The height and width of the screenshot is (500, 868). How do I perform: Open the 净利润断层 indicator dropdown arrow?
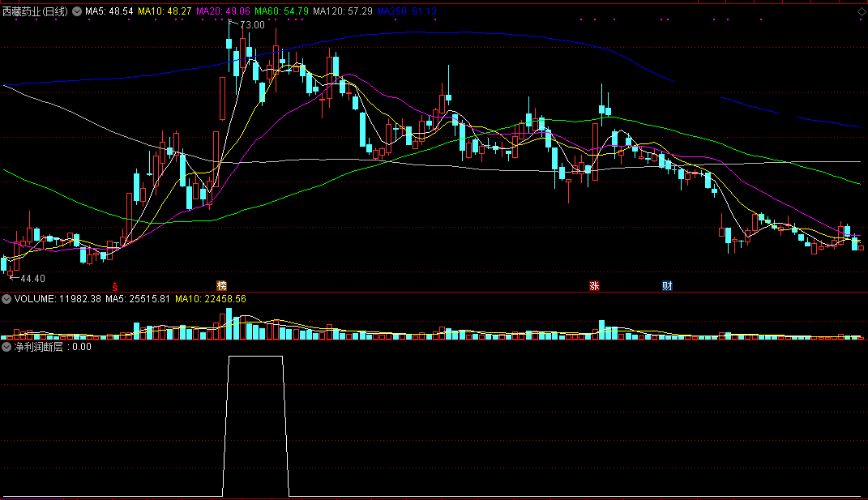(x=6, y=347)
